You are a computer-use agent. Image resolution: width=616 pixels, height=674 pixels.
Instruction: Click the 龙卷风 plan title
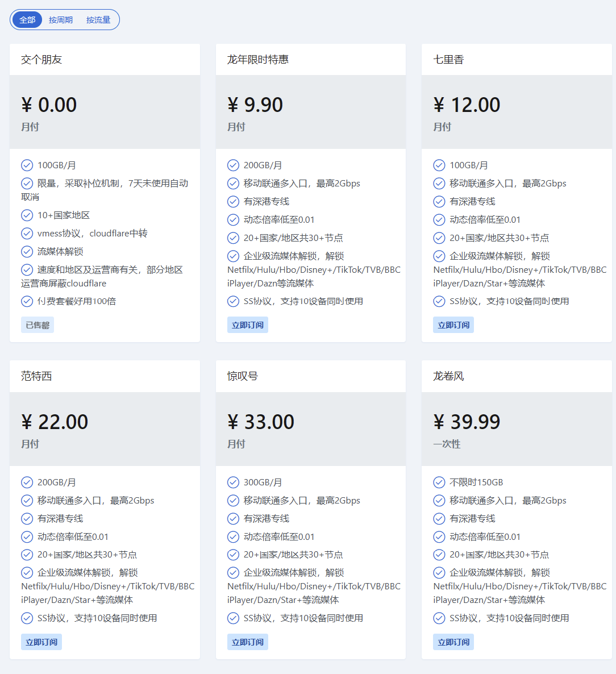pos(449,376)
